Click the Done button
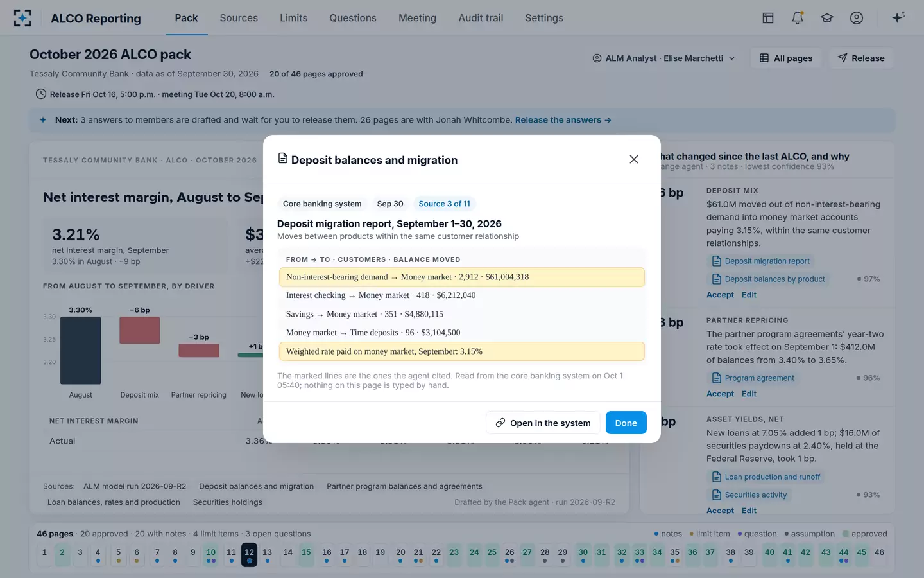The height and width of the screenshot is (578, 924). (x=626, y=423)
